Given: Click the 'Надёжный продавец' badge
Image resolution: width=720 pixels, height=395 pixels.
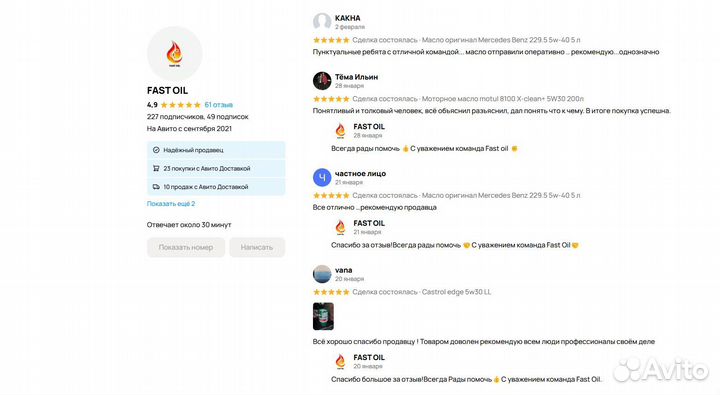Looking at the screenshot, I should point(216,150).
